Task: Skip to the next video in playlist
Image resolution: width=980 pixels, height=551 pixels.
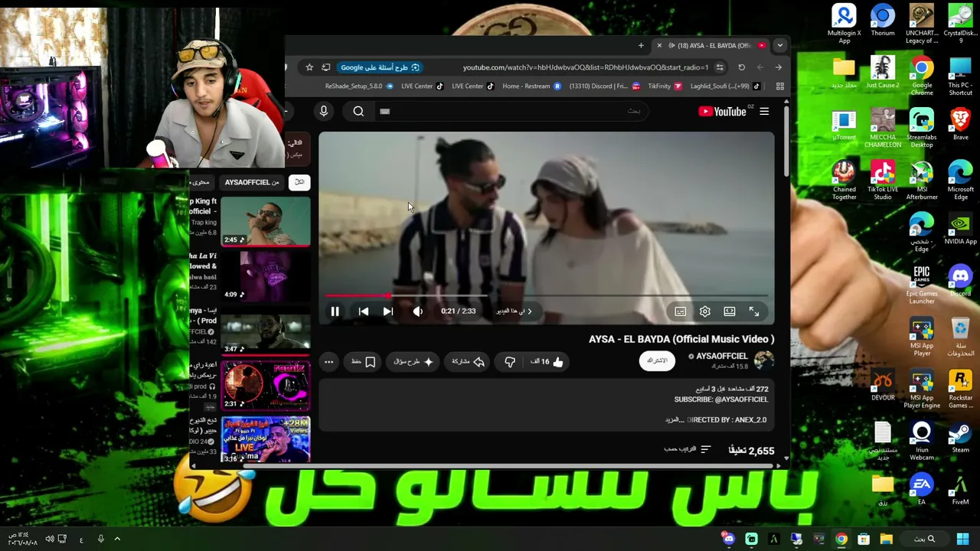Action: pyautogui.click(x=388, y=311)
